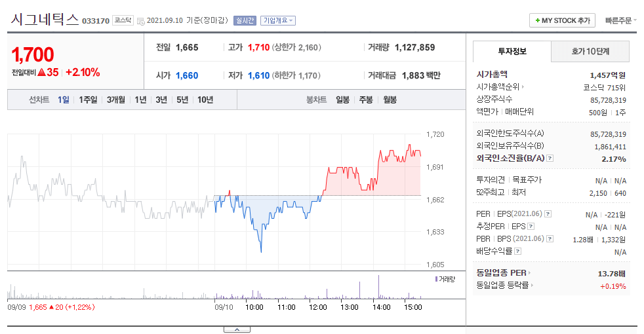The width and height of the screenshot is (644, 334).
Task: Click the 시가총액 value 1,457억원
Action: (607, 75)
